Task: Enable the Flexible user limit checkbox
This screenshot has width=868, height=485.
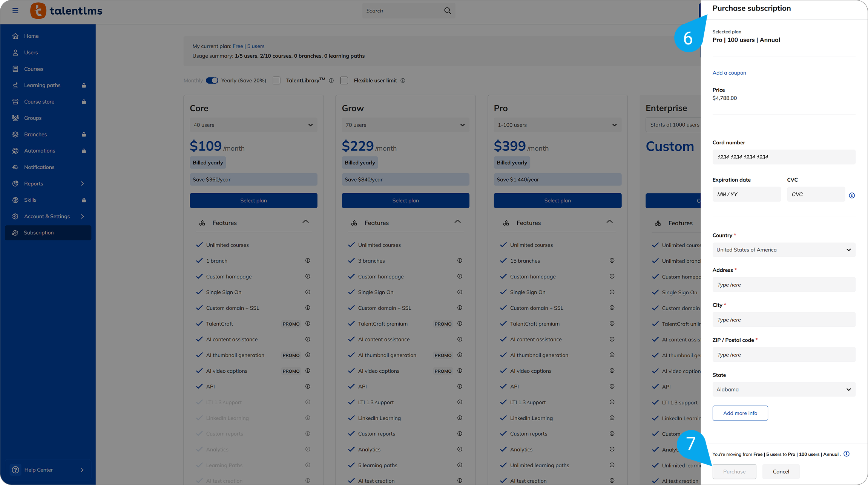Action: 344,81
